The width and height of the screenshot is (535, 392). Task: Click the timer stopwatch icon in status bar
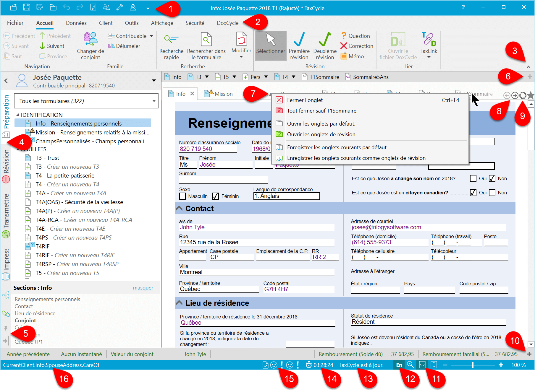pos(309,365)
